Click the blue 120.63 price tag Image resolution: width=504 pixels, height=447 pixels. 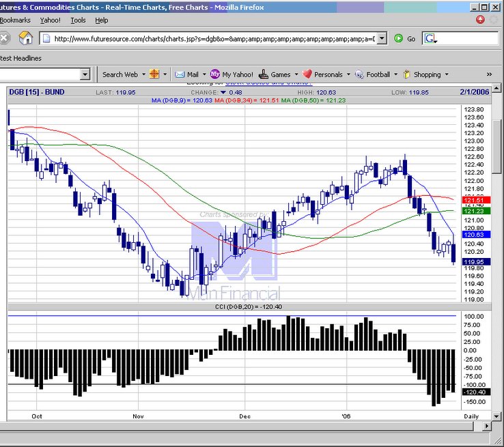(477, 235)
